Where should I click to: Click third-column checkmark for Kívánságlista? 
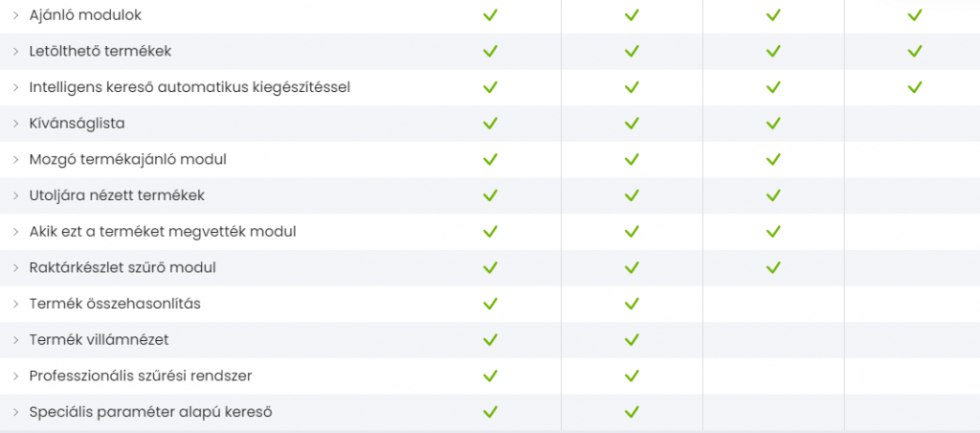pos(773,124)
